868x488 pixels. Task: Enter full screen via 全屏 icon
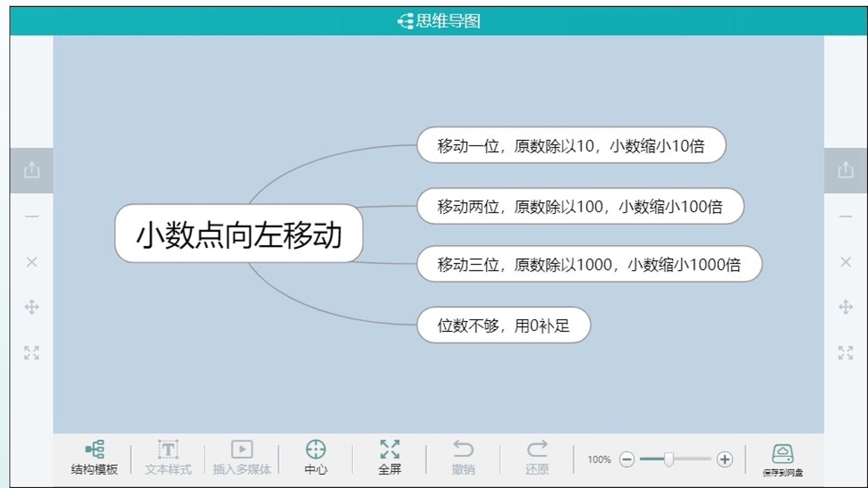pyautogui.click(x=390, y=457)
